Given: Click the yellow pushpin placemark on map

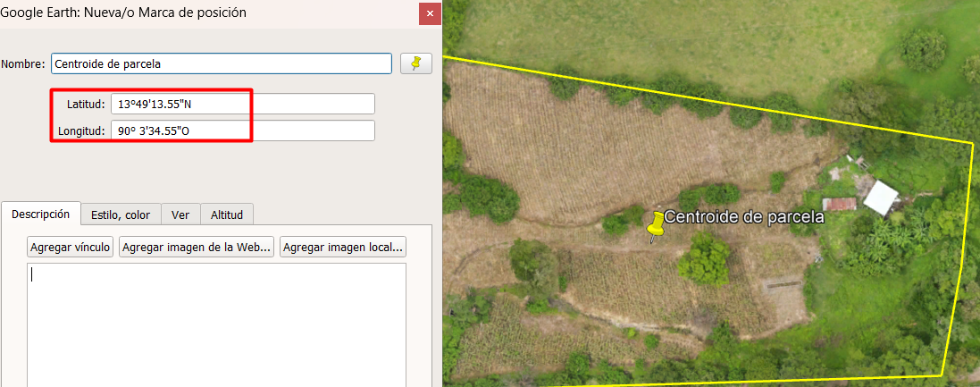Looking at the screenshot, I should (x=657, y=227).
